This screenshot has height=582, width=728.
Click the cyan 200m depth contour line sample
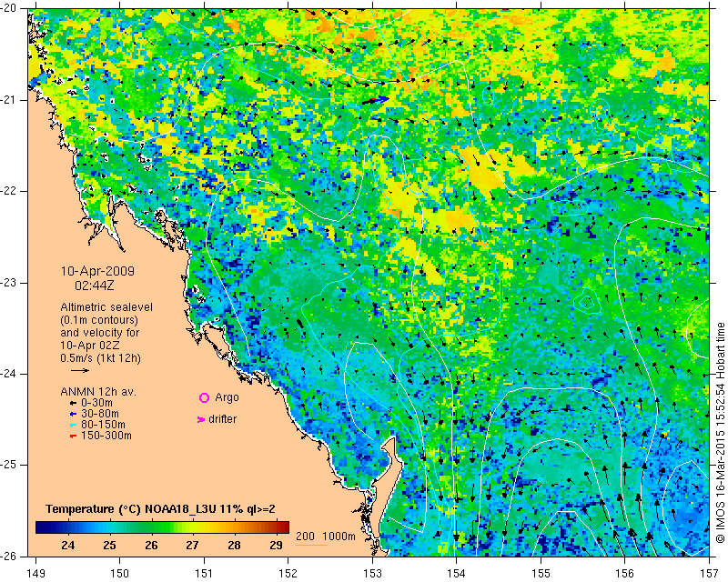point(311,545)
